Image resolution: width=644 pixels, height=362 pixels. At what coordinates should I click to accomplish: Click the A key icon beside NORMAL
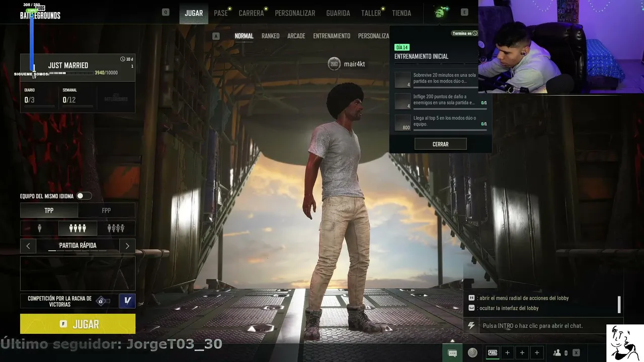coord(216,36)
